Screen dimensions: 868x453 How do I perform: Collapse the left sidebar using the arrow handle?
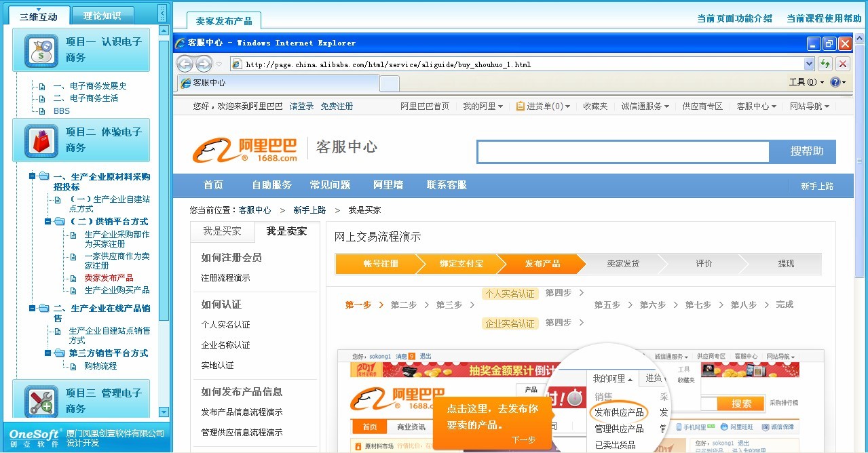tap(162, 13)
